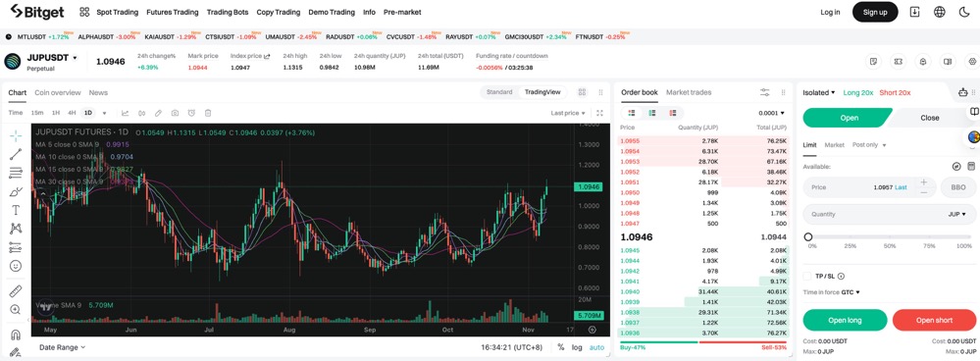980x361 pixels.
Task: Show only sell orders in order book
Action: tap(673, 113)
